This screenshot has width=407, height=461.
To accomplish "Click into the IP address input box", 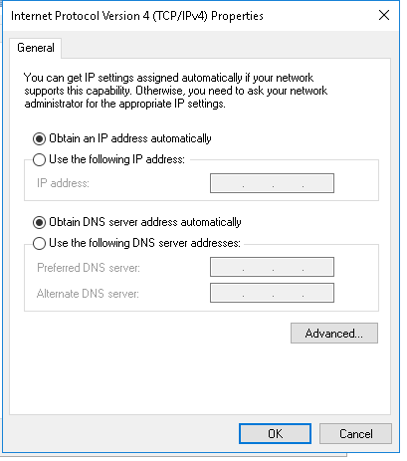I will point(272,183).
